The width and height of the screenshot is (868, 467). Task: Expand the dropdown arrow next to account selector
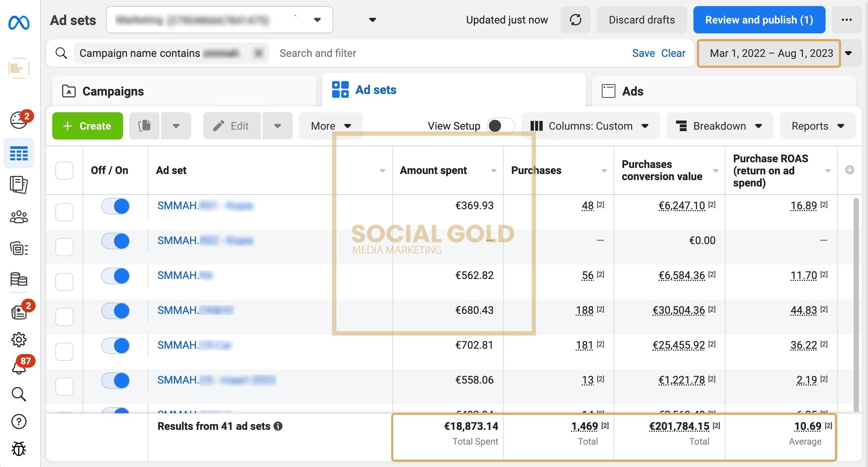373,20
